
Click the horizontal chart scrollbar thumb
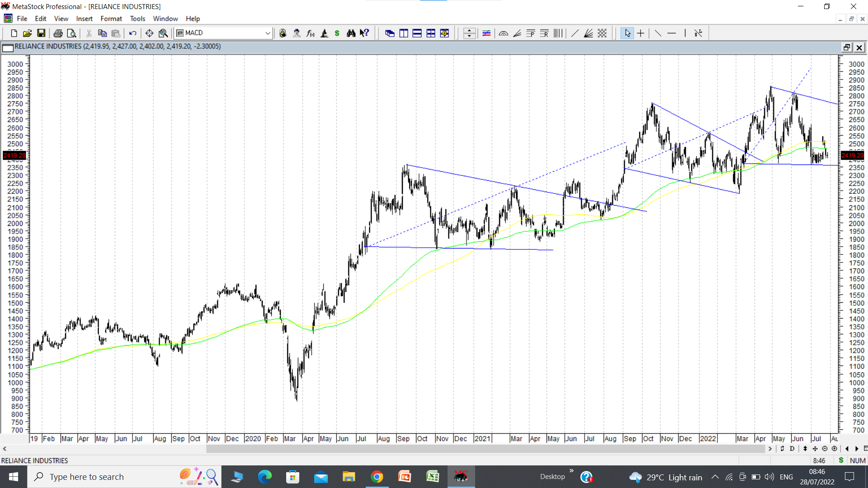pos(486,449)
